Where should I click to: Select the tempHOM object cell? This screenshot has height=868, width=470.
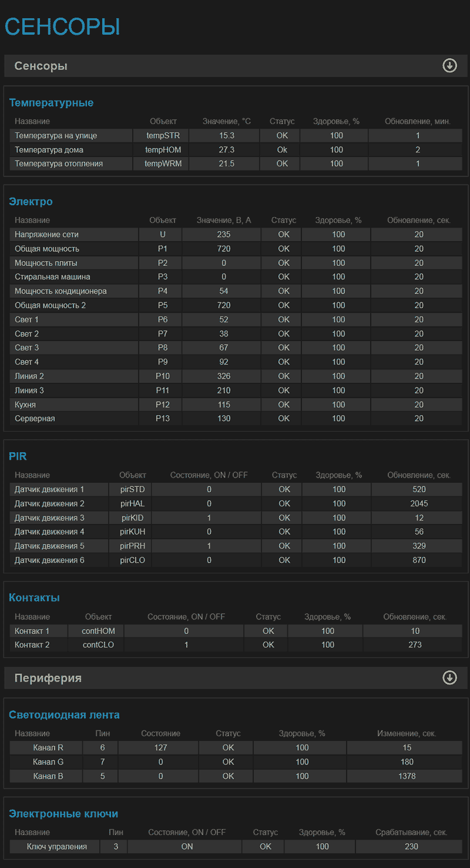[x=163, y=150]
